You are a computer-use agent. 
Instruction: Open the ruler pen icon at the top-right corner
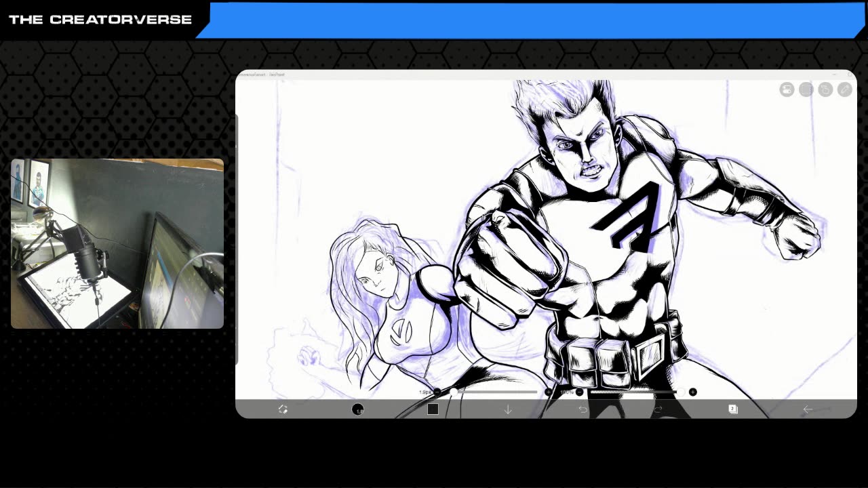[x=844, y=89]
